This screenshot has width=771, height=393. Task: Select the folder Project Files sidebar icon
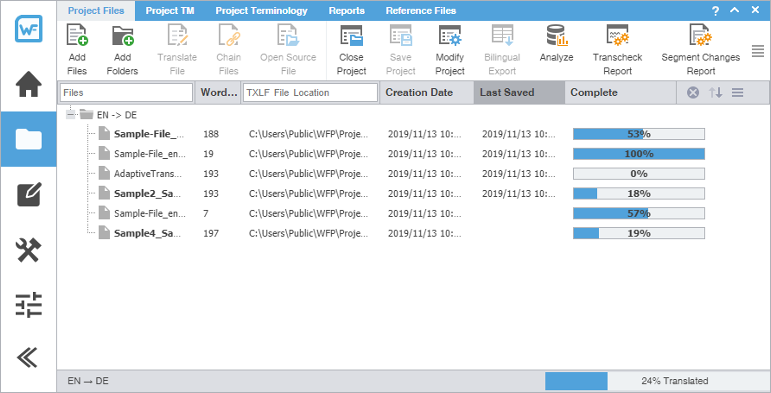pos(29,139)
